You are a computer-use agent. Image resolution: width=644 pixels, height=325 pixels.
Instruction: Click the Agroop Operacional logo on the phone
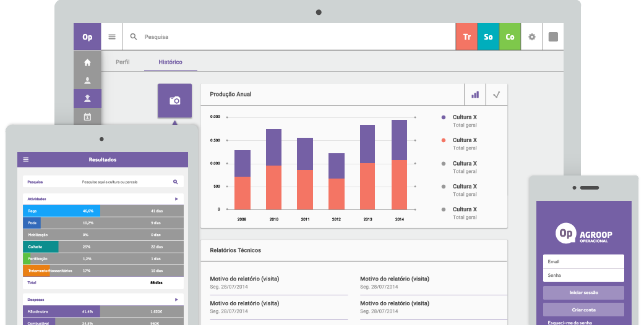click(x=583, y=234)
